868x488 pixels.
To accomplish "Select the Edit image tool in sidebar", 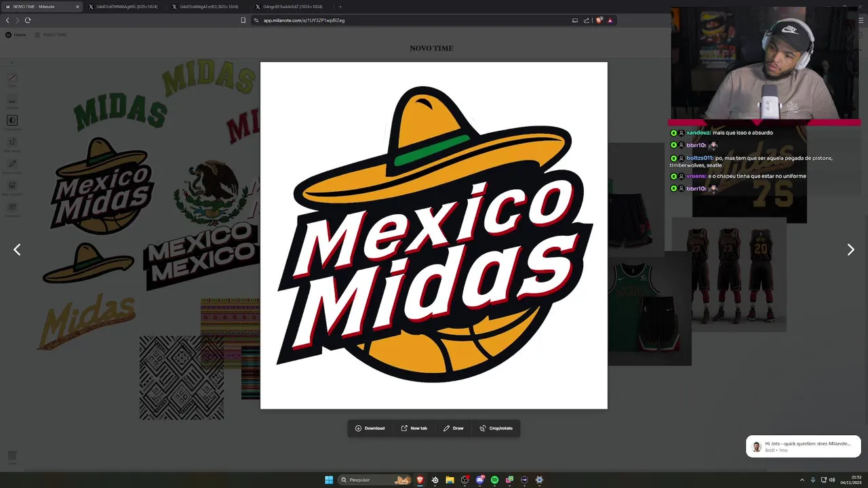I will click(12, 144).
